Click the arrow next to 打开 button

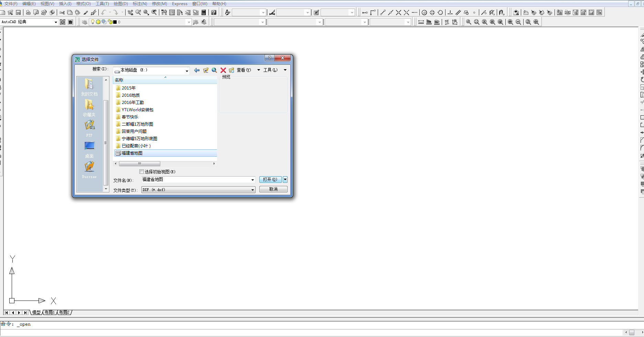[x=285, y=179]
